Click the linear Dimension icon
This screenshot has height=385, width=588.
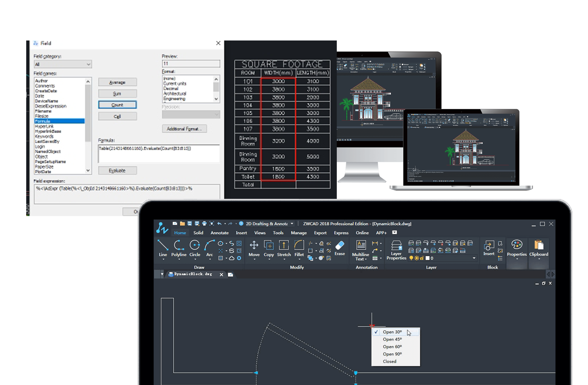[x=375, y=243]
